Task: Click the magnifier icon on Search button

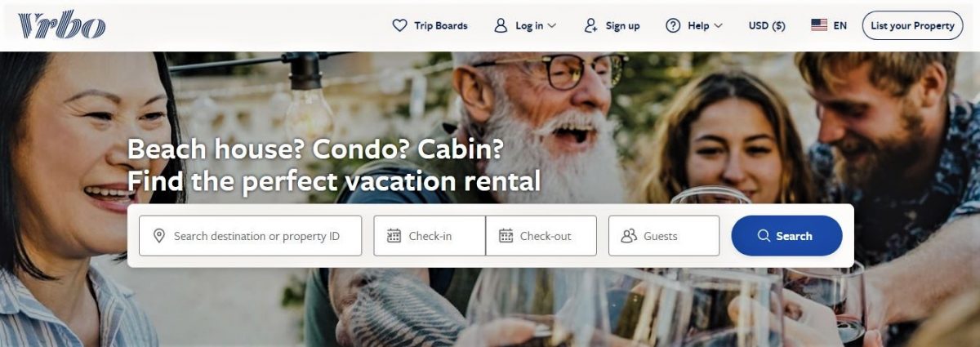Action: click(764, 236)
